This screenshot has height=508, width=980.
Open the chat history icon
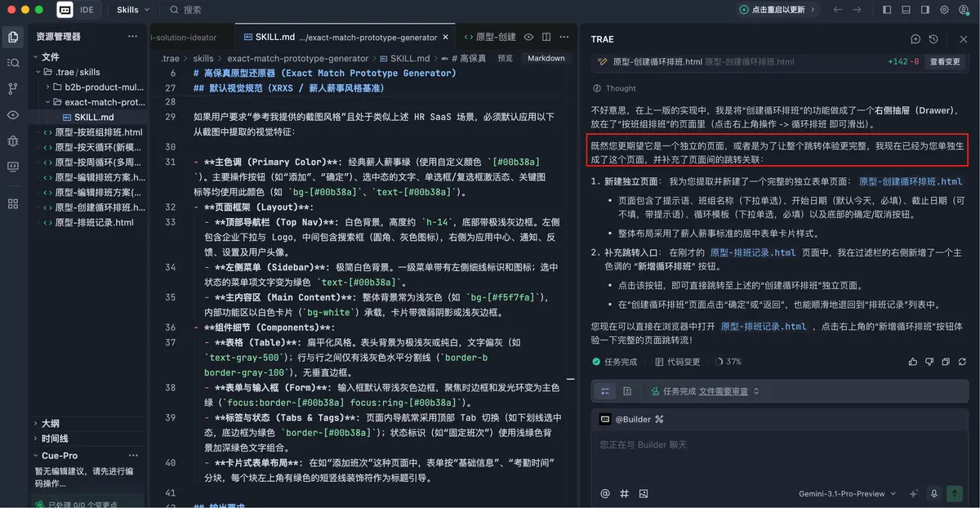(933, 39)
